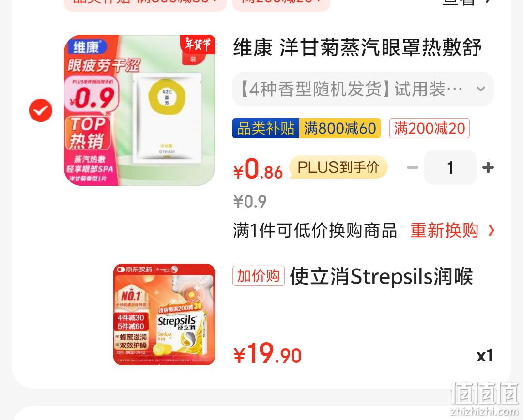Open the 维康 steam eye mask thumbnail
This screenshot has height=420, width=523.
click(x=139, y=110)
